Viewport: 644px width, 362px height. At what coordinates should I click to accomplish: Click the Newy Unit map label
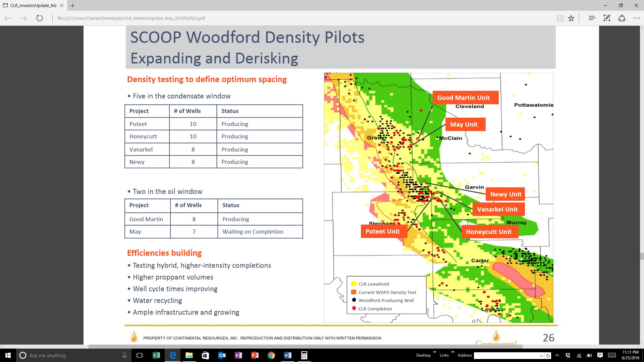point(505,194)
